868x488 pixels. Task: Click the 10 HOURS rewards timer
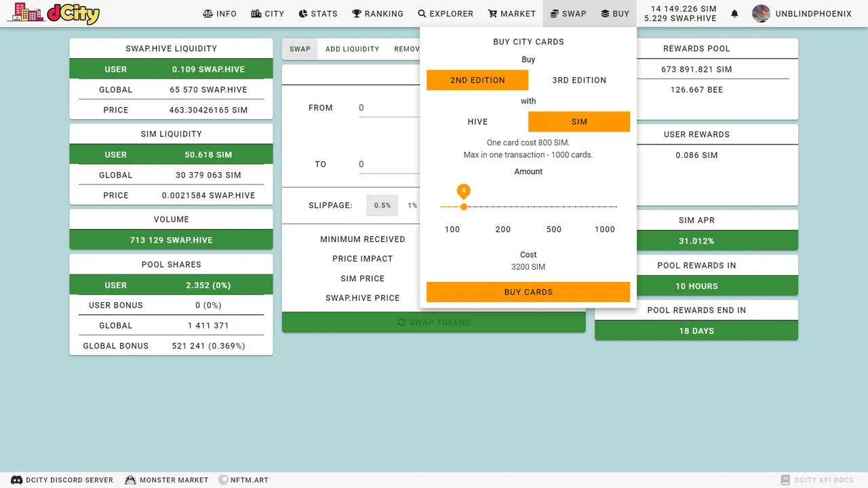[x=696, y=286]
